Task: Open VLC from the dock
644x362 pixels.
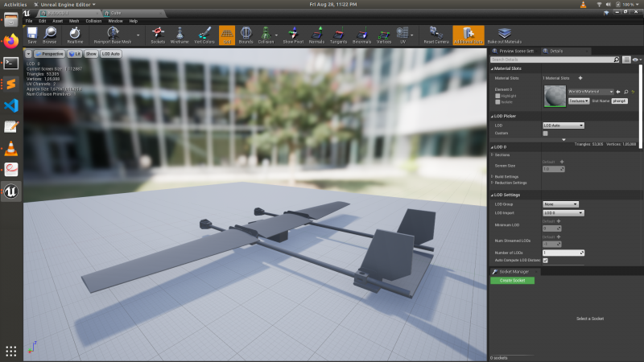Action: tap(11, 148)
